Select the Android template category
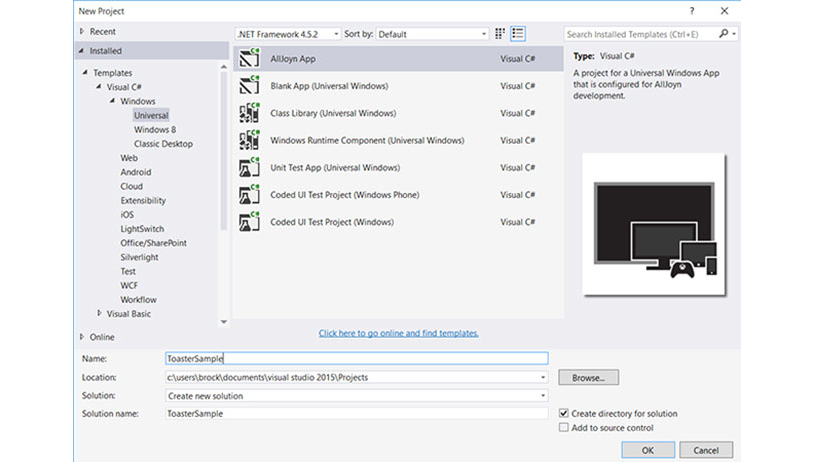 135,172
